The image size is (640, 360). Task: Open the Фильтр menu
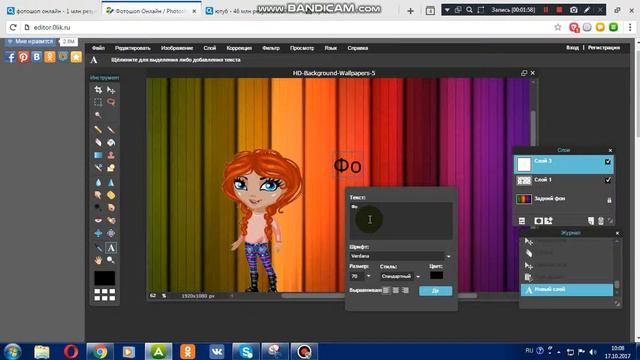[271, 48]
